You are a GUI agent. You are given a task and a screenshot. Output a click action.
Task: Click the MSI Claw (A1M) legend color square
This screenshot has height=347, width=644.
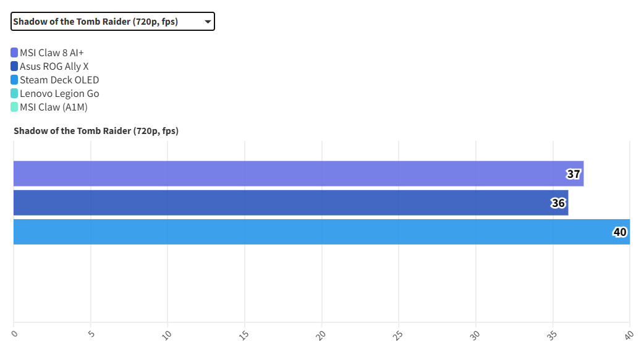tap(14, 107)
